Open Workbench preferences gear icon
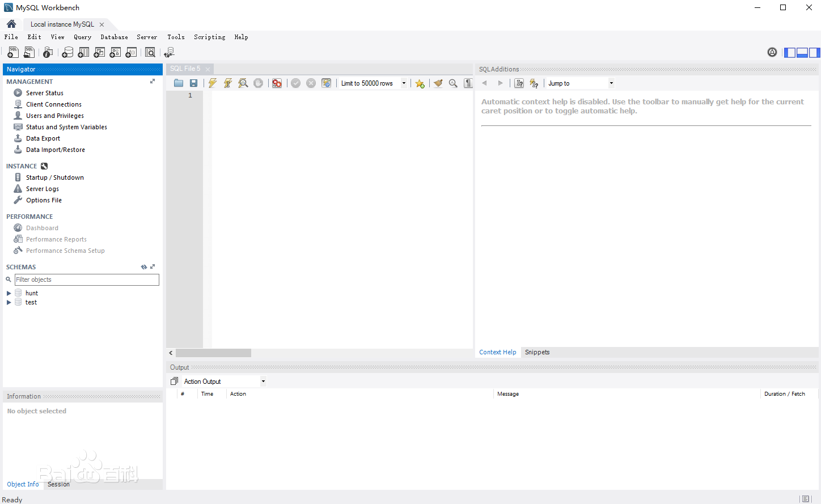This screenshot has width=821, height=504. click(x=772, y=52)
